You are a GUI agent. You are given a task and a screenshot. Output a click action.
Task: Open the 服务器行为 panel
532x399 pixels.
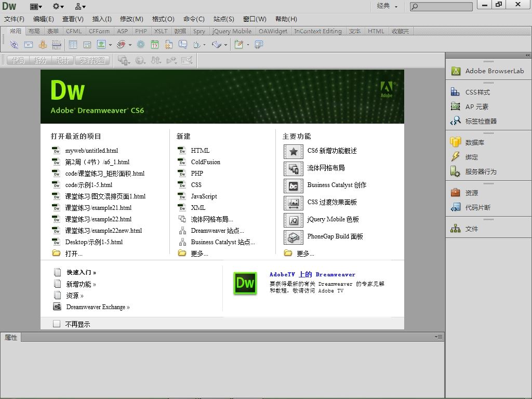(x=474, y=171)
